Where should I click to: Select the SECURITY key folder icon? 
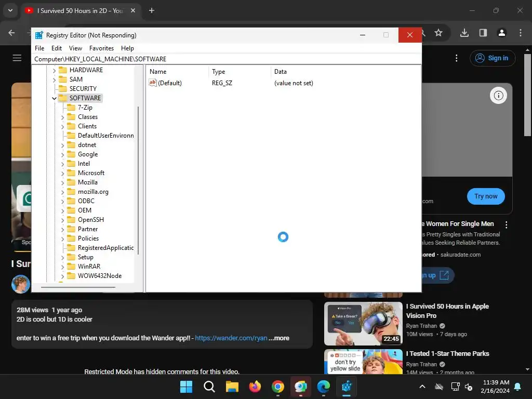tap(63, 88)
